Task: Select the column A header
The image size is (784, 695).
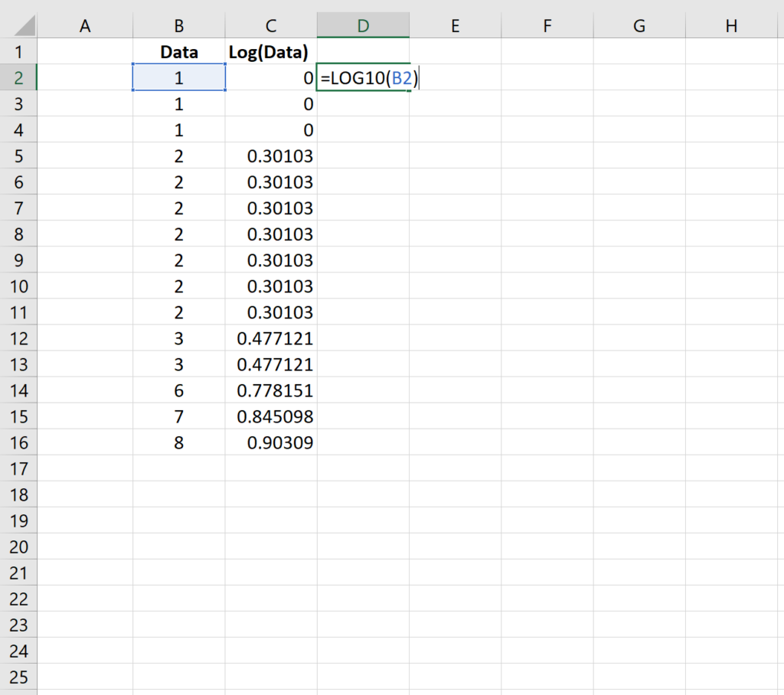Action: click(x=85, y=25)
